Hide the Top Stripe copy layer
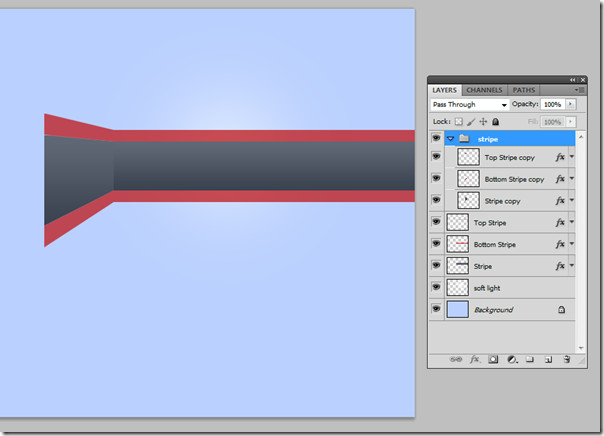 (436, 156)
